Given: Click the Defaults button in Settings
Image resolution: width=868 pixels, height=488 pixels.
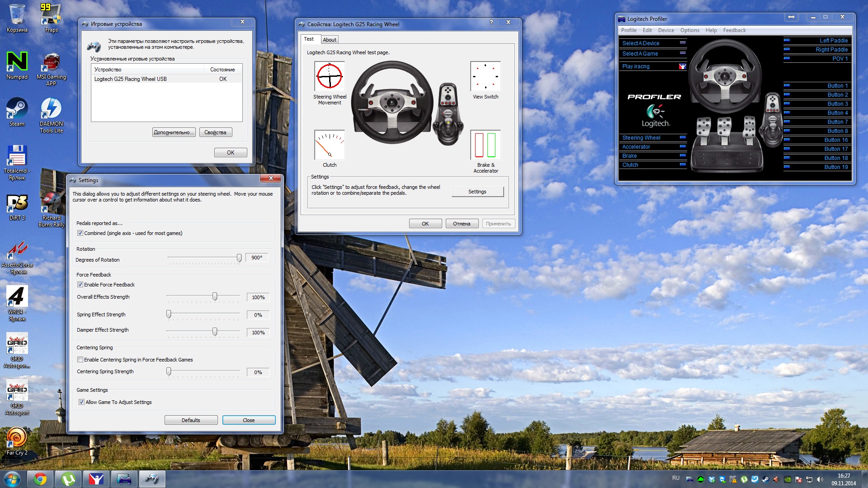Looking at the screenshot, I should pyautogui.click(x=191, y=420).
